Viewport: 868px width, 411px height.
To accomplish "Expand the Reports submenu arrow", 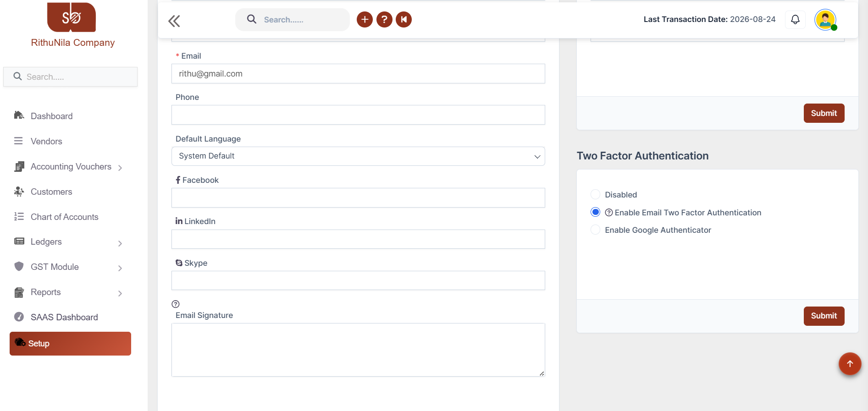I will [x=120, y=293].
